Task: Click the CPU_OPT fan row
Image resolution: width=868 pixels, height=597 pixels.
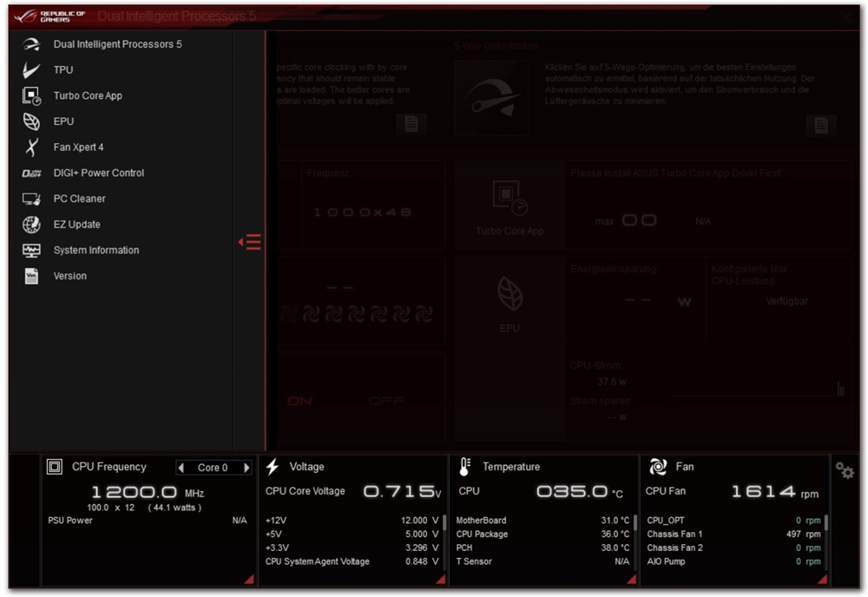Action: [x=733, y=520]
